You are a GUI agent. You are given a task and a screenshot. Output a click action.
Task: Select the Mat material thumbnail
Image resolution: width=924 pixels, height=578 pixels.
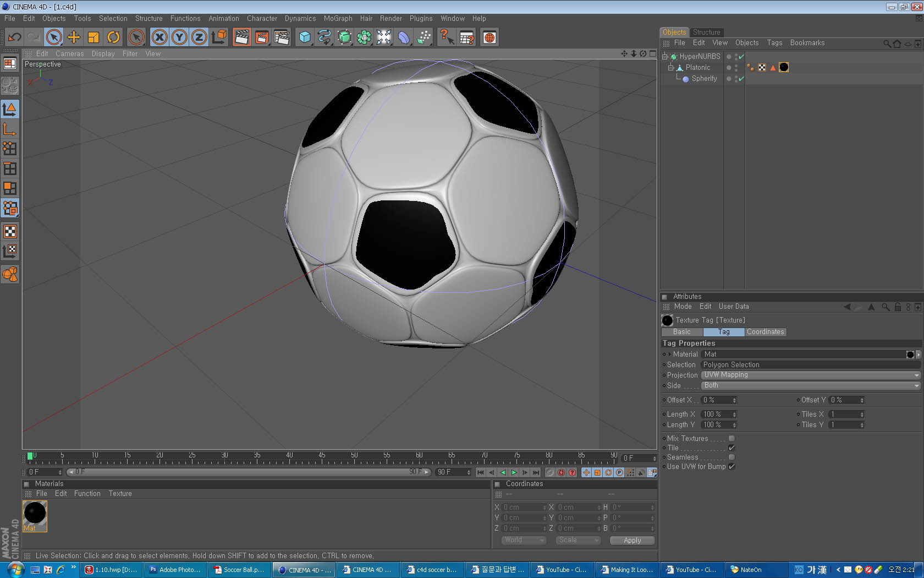coord(35,516)
